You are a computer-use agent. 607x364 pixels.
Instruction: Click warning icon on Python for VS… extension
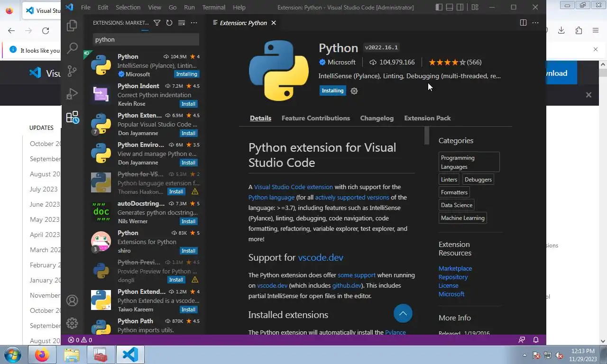[x=194, y=192]
